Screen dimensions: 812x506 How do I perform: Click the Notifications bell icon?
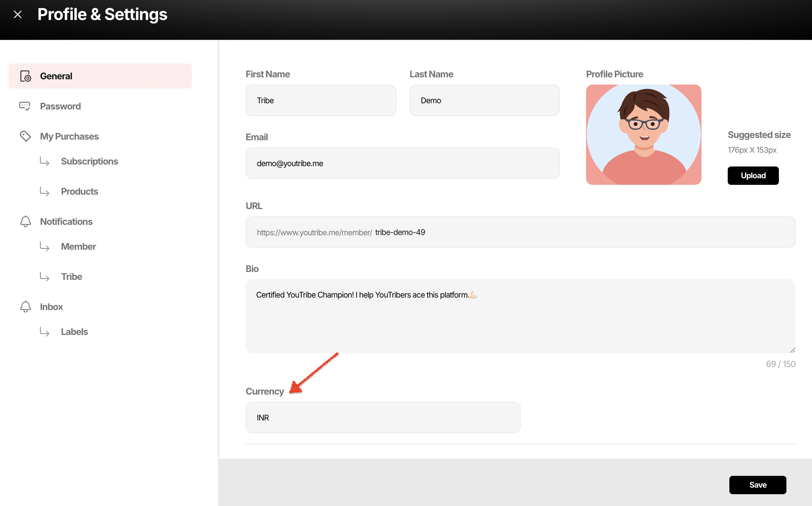tap(26, 222)
